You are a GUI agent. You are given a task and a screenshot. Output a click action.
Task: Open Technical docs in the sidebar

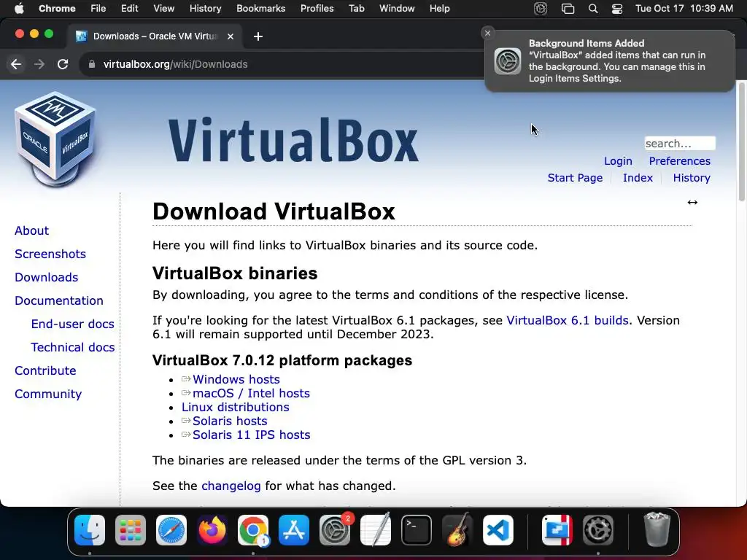(x=72, y=347)
